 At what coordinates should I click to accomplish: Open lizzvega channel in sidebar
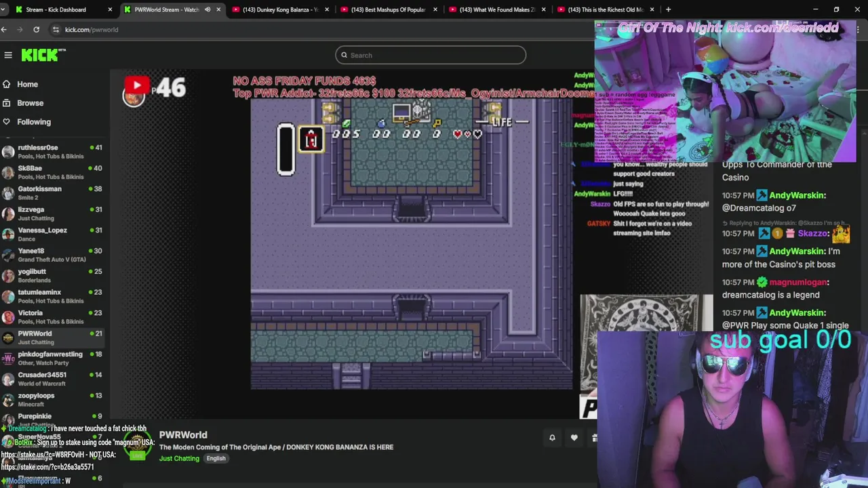(x=54, y=213)
